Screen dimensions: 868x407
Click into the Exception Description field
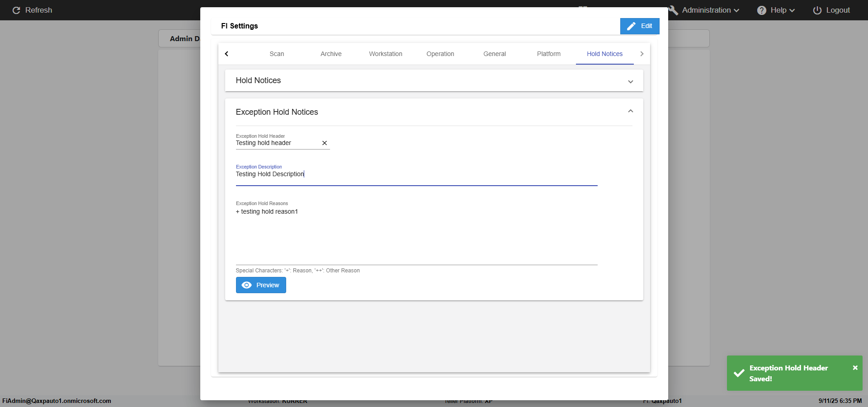tap(416, 174)
